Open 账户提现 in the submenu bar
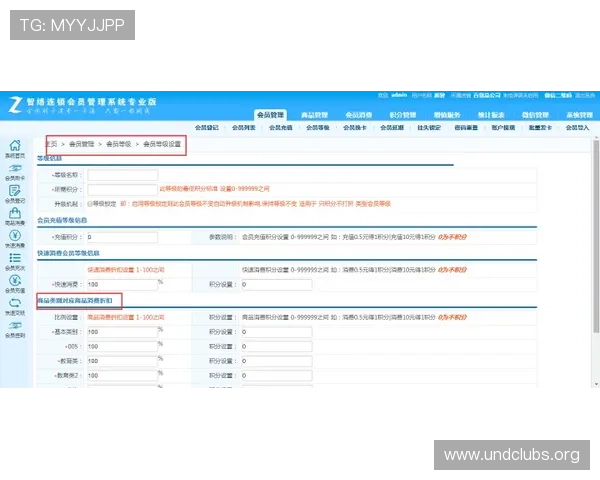The height and width of the screenshot is (480, 600). 503,127
